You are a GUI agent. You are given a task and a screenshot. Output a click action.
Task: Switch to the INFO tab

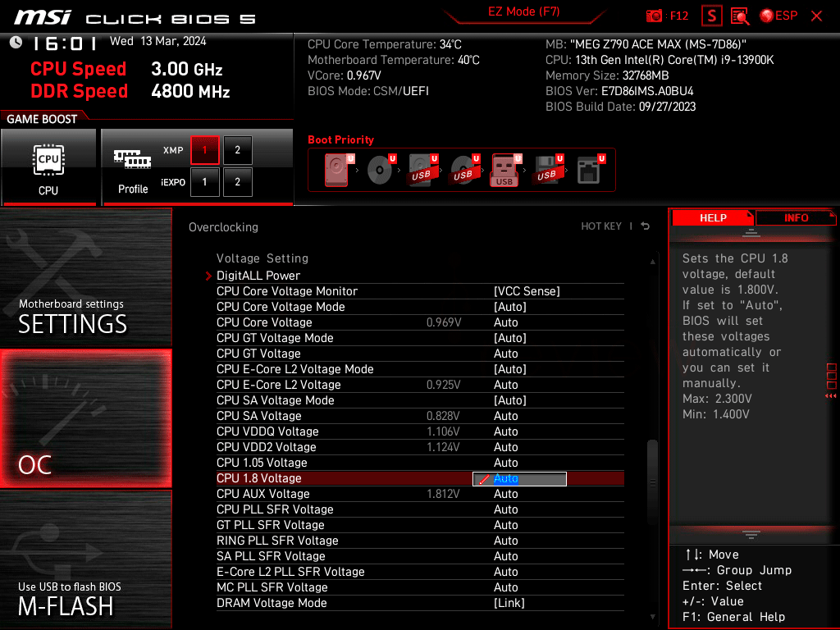pyautogui.click(x=796, y=218)
